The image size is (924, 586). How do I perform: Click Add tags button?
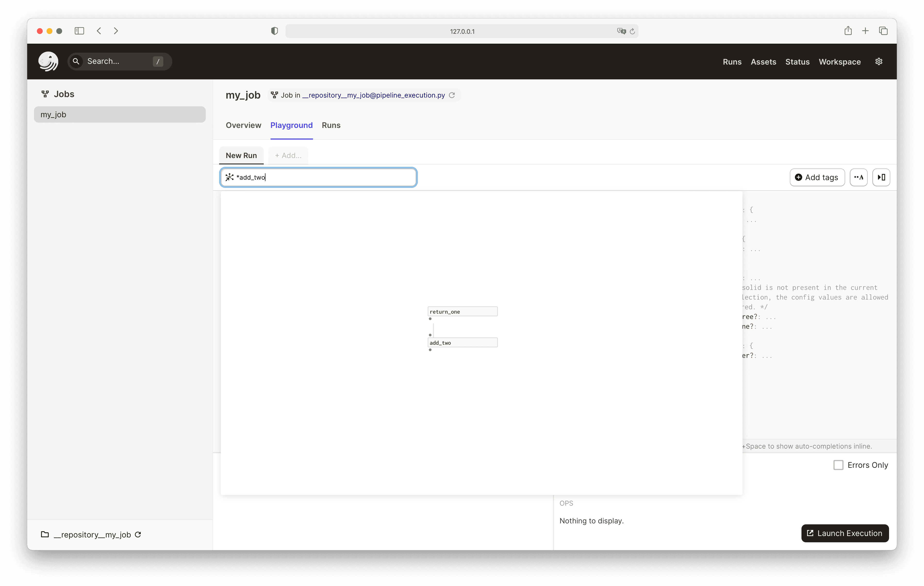point(817,177)
